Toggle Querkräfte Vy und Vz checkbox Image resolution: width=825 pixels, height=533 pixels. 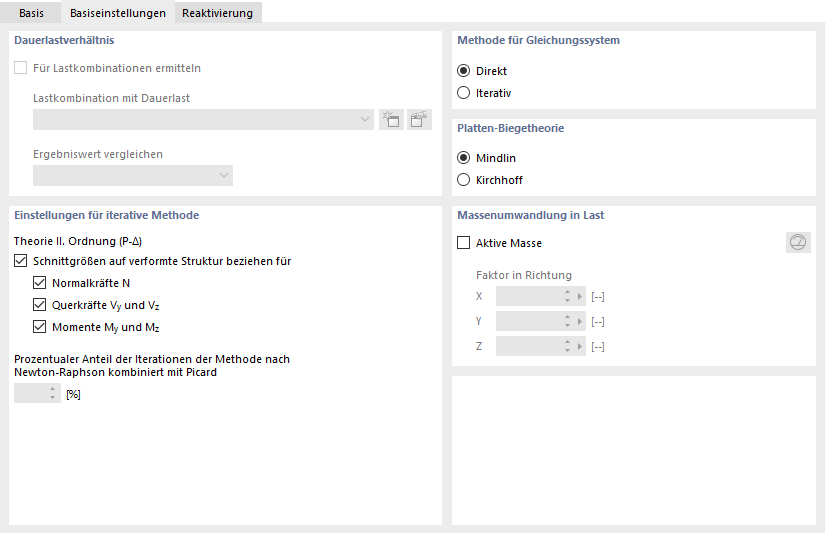pos(40,305)
